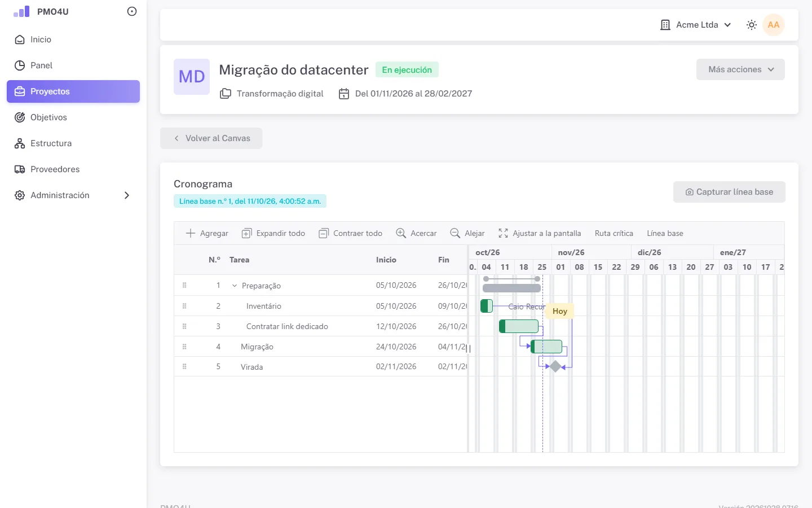Image resolution: width=812 pixels, height=508 pixels.
Task: Click the Volver al Canvas button
Action: (x=211, y=138)
